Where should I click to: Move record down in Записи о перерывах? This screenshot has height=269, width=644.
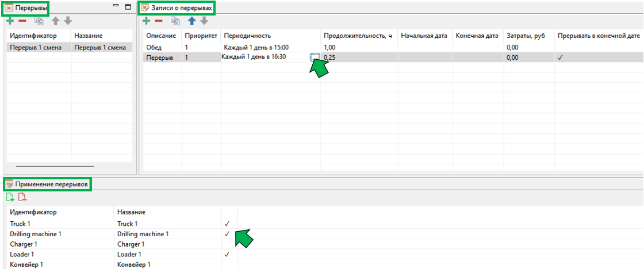point(204,21)
